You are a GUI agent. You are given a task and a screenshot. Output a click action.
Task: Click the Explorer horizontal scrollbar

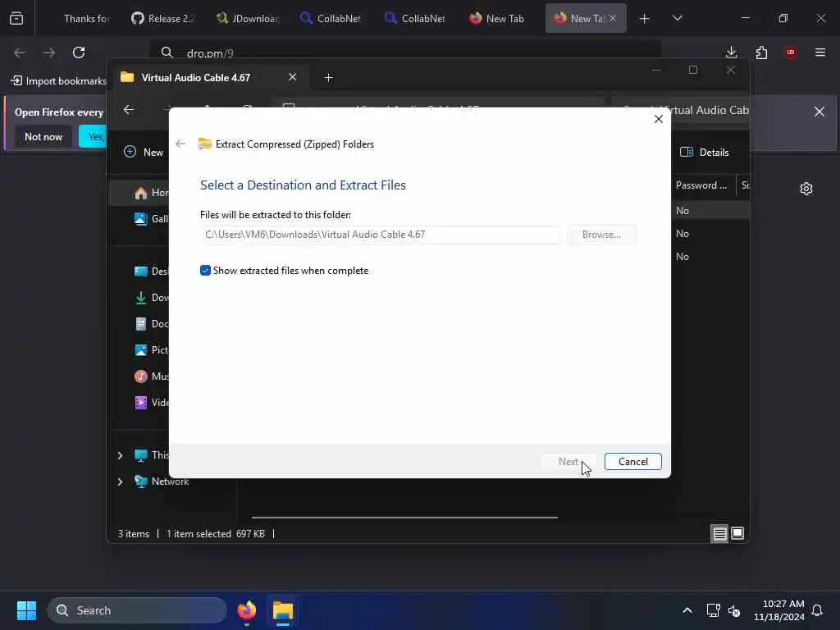tap(404, 518)
